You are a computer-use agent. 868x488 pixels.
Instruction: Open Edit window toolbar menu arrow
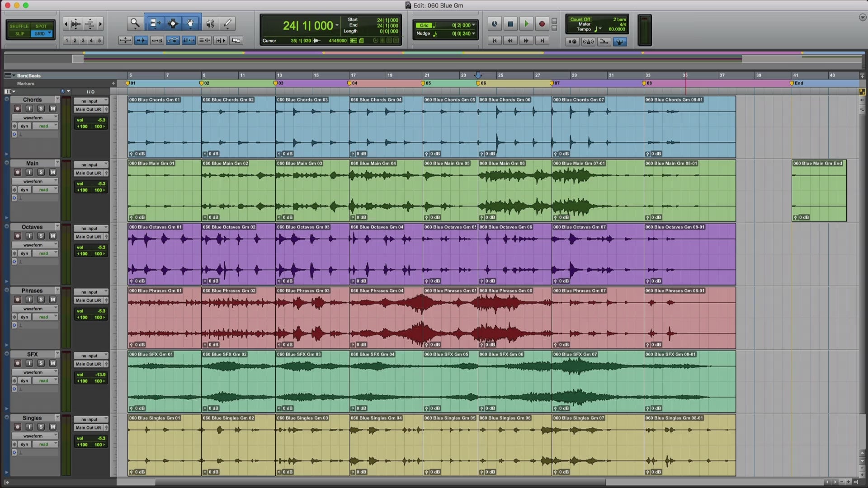point(862,18)
